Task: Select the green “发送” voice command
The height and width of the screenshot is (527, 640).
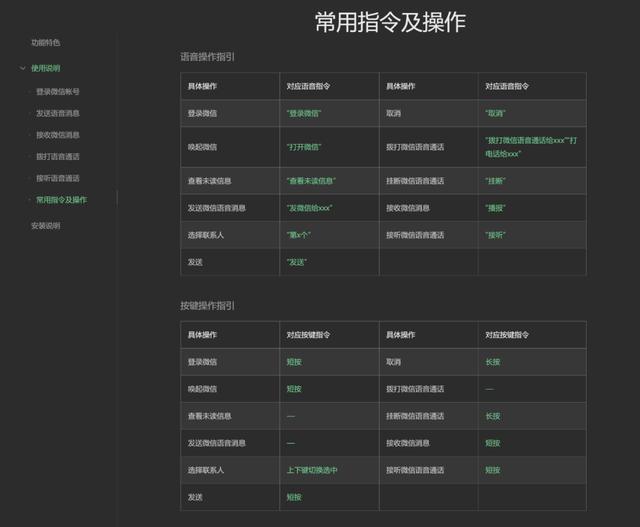Action: [x=296, y=262]
